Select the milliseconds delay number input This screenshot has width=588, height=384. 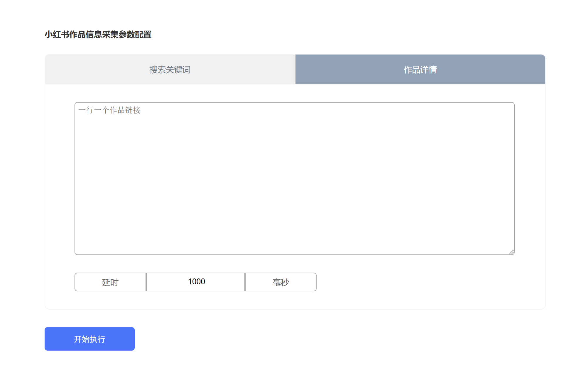click(x=196, y=282)
